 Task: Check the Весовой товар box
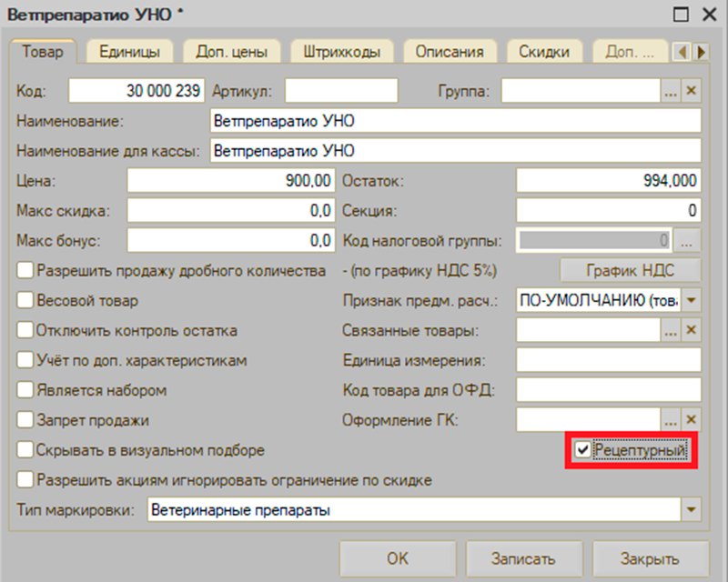25,300
